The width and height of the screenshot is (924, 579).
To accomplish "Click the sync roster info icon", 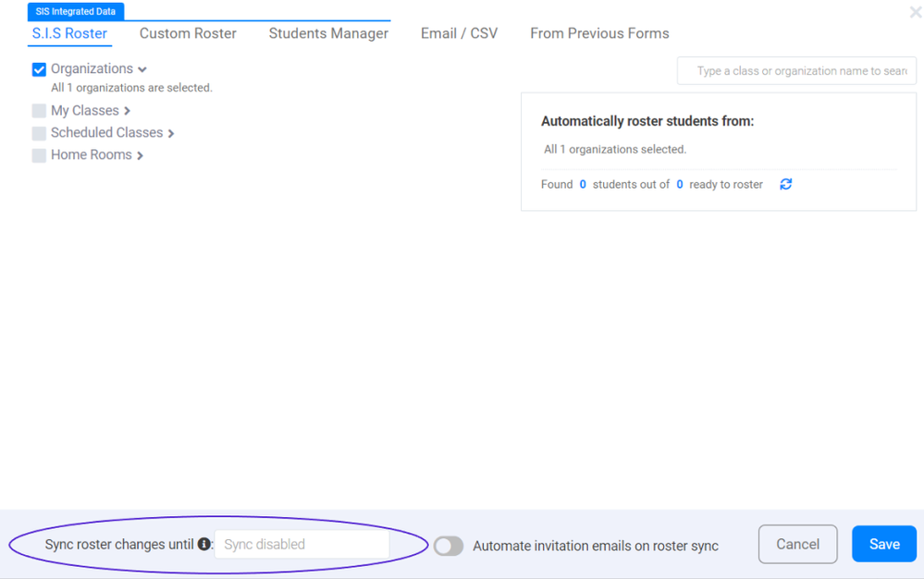I will 204,544.
